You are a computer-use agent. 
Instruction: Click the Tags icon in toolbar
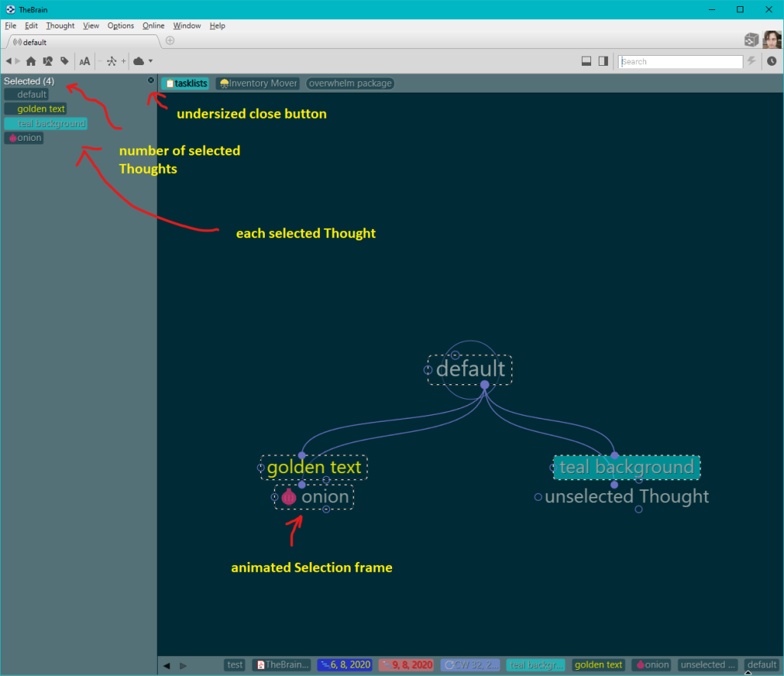(64, 61)
